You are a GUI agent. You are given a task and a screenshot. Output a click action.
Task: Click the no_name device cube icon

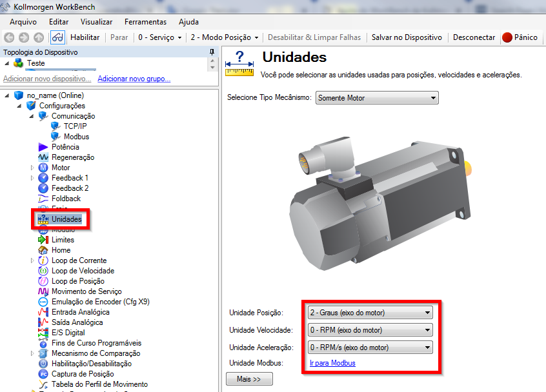(19, 95)
